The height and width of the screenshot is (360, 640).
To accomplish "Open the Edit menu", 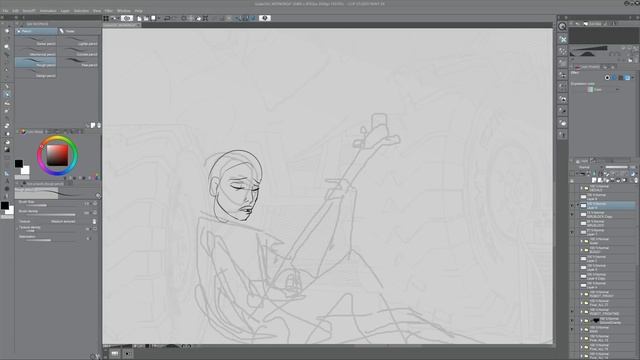I will (x=16, y=11).
